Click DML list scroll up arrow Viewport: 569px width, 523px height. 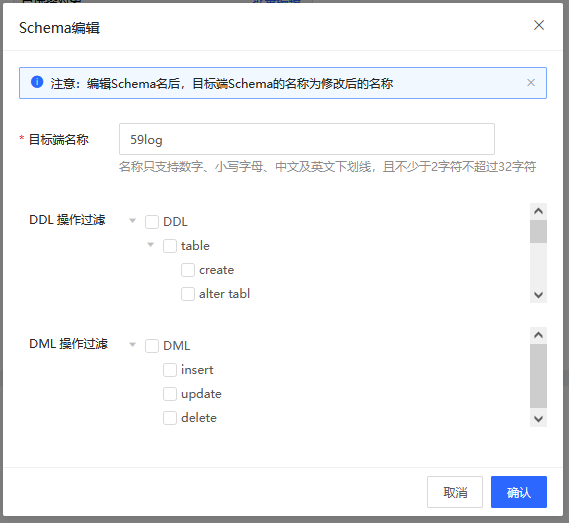point(539,335)
